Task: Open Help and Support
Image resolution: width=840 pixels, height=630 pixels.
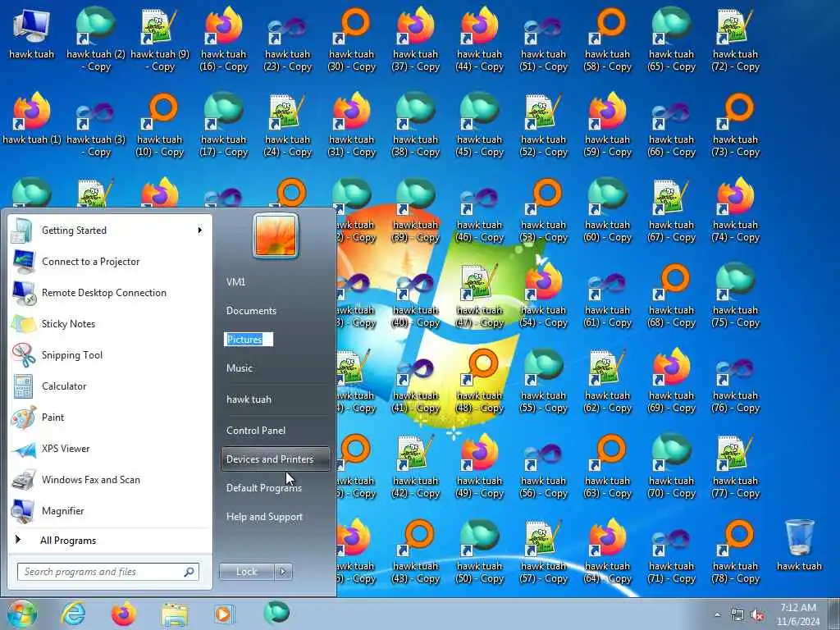Action: pyautogui.click(x=265, y=517)
